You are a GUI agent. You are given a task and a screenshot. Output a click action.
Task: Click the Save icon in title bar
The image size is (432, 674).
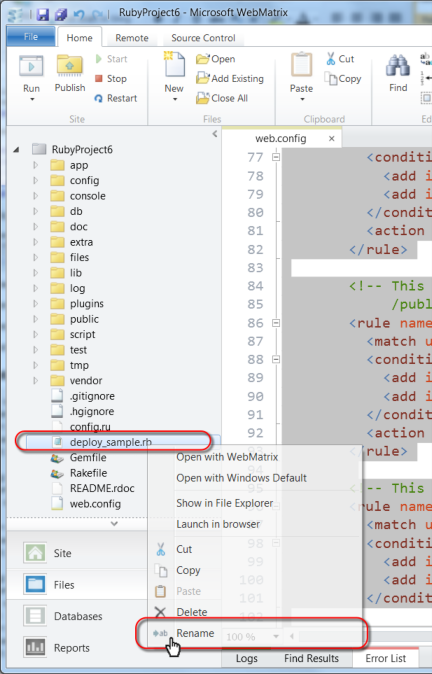43,14
